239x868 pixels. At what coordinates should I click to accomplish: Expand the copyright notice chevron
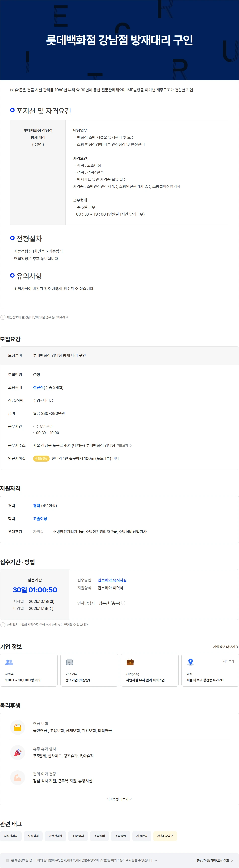tap(156, 860)
